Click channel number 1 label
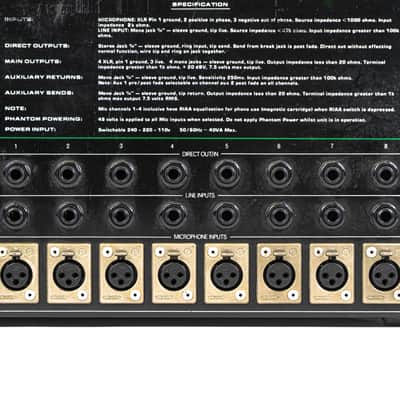The image size is (400, 400). point(16,146)
